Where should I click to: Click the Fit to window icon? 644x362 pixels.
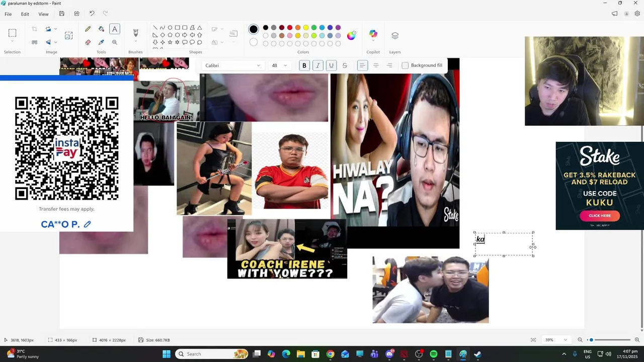[x=533, y=340]
